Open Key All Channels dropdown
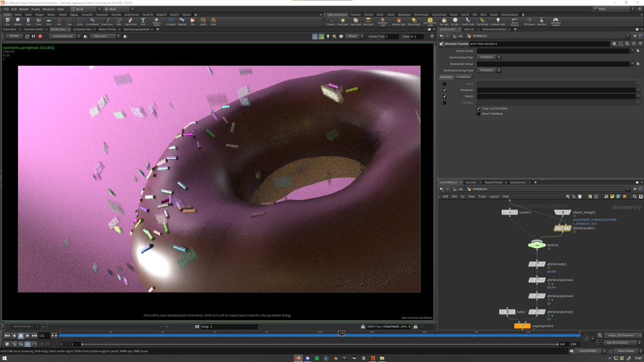The height and width of the screenshot is (362, 644). point(623,342)
